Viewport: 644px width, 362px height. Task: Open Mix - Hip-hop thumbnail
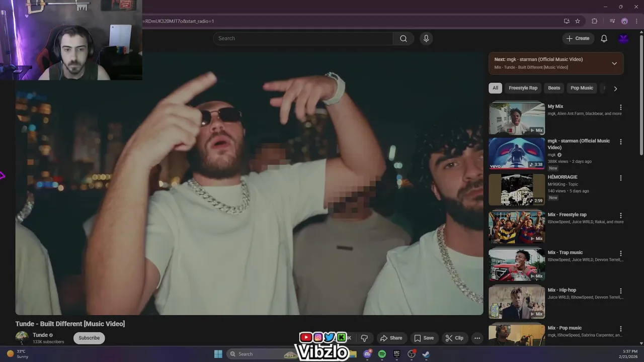tap(517, 303)
